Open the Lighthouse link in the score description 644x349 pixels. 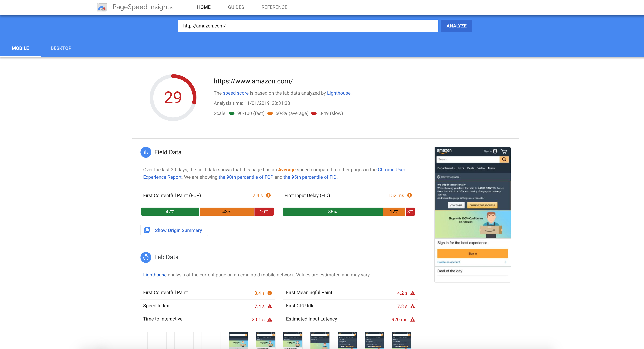click(339, 93)
